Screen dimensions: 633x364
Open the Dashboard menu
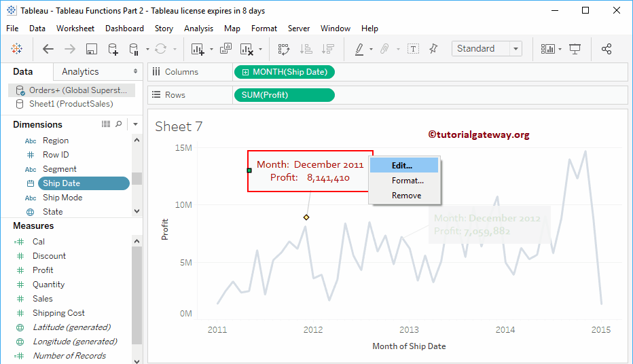[x=124, y=29]
